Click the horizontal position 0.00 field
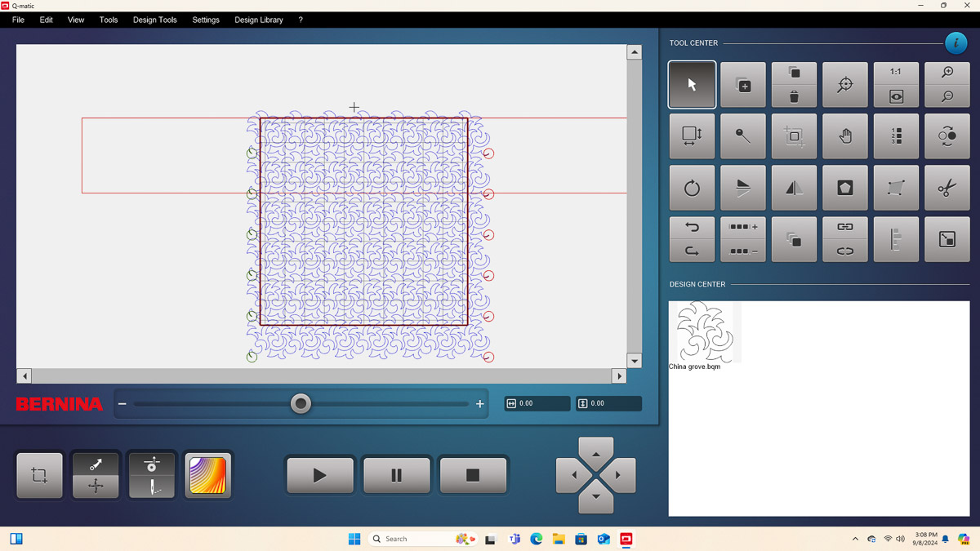 (x=537, y=403)
